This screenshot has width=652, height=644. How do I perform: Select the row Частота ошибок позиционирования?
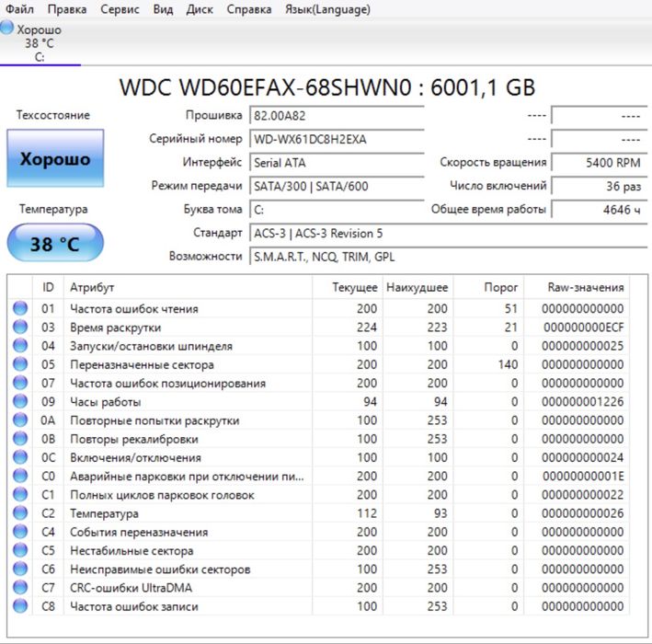318,383
